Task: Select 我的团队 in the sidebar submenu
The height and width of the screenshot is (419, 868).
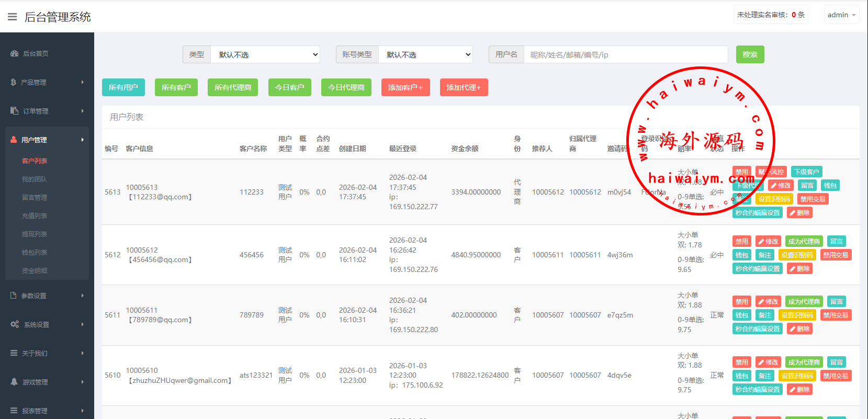Action: (x=35, y=179)
